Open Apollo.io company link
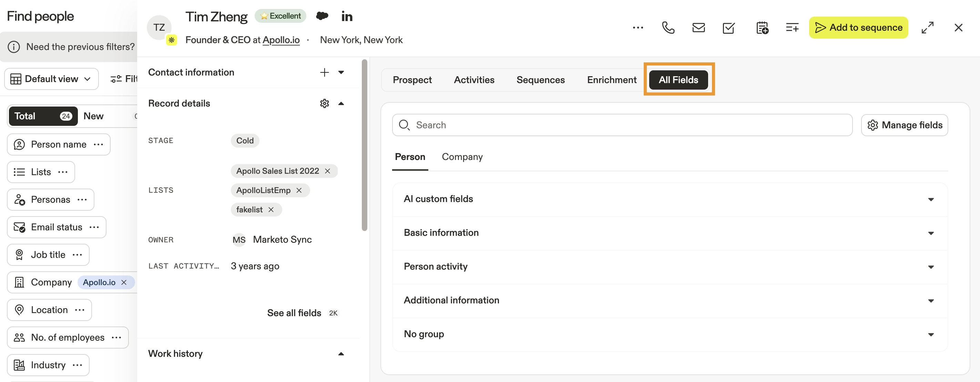The width and height of the screenshot is (980, 382). coord(281,40)
